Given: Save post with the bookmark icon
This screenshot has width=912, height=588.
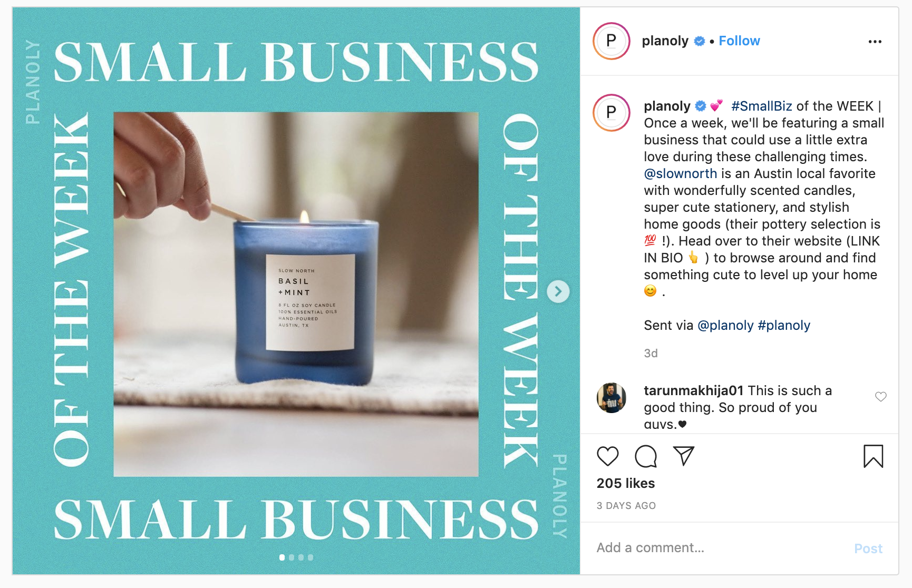Looking at the screenshot, I should (x=873, y=456).
